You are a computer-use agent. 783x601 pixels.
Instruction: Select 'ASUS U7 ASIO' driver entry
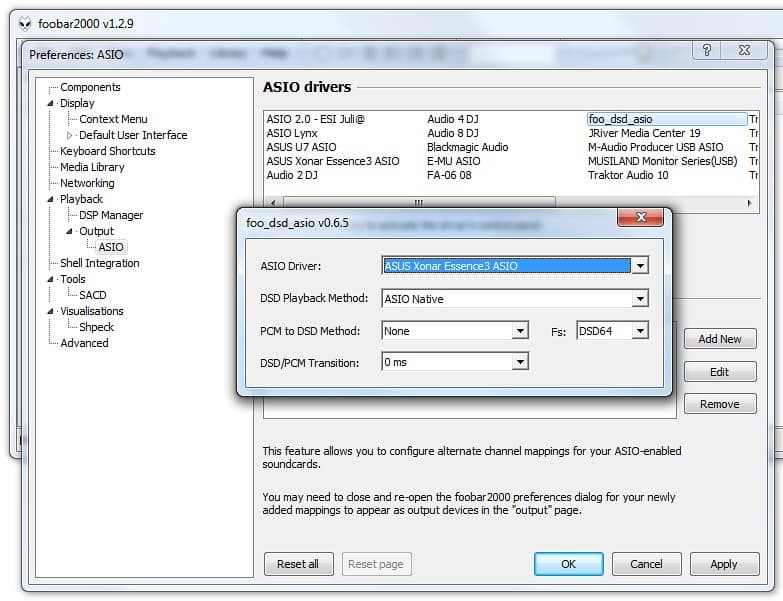click(x=302, y=147)
